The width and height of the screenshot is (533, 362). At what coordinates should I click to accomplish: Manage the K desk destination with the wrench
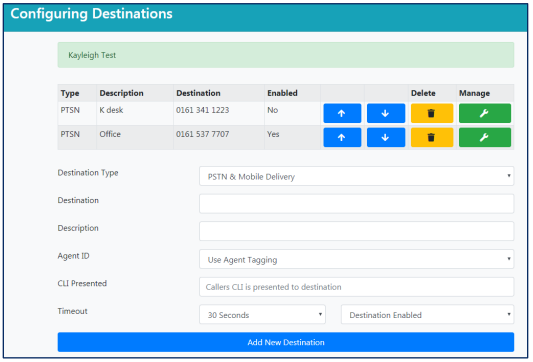coord(485,113)
